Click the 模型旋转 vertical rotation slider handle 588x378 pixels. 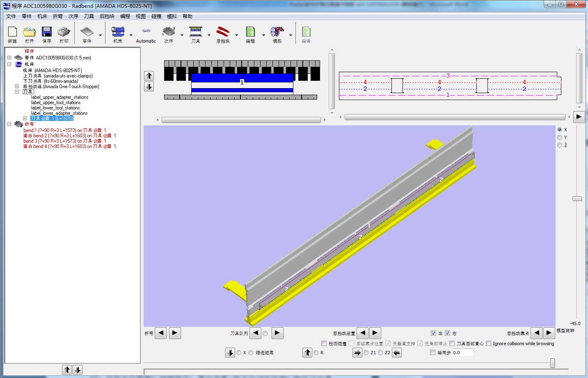(x=577, y=199)
